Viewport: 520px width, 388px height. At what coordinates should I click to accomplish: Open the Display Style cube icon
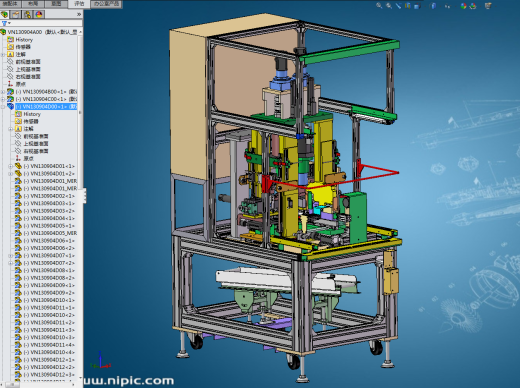pos(433,6)
